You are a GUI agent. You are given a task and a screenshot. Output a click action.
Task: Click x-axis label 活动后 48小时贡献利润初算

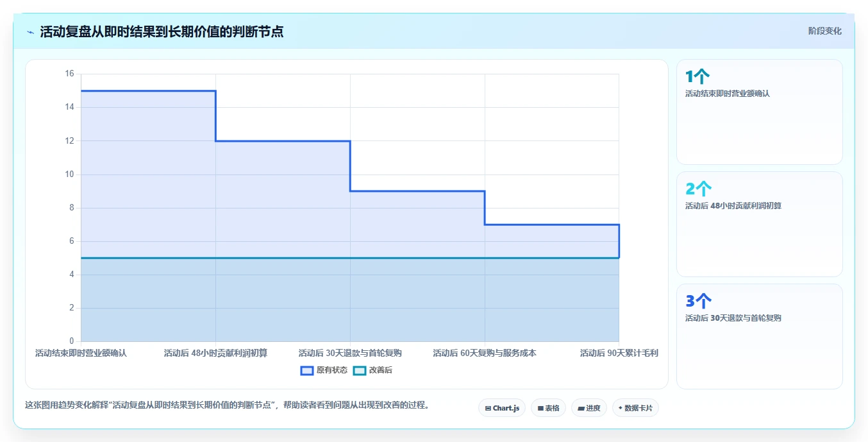215,353
